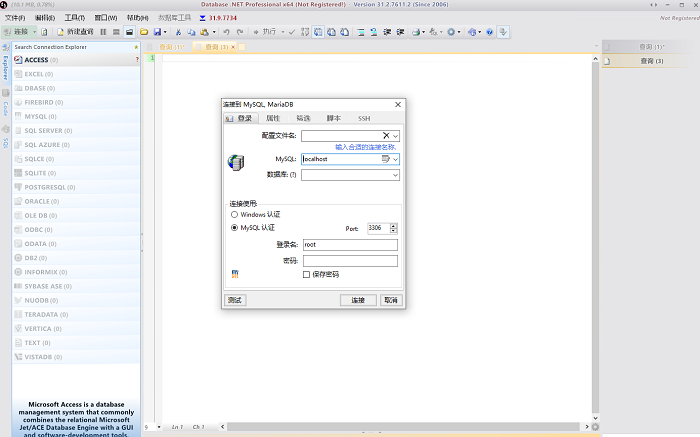Image resolution: width=700 pixels, height=437 pixels.
Task: Open the File menu
Action: 15,18
